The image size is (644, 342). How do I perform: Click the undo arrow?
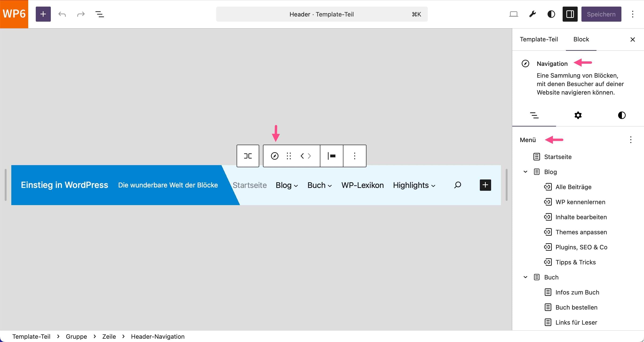(x=62, y=14)
